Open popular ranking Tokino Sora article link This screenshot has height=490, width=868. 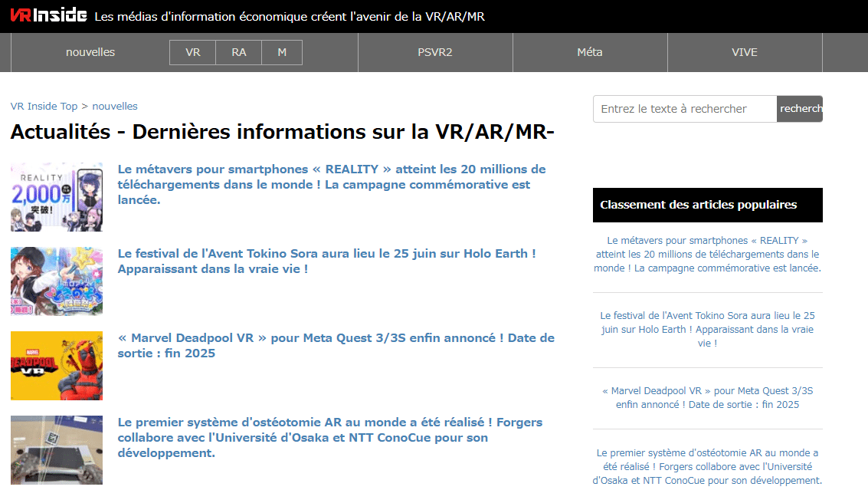(x=707, y=329)
